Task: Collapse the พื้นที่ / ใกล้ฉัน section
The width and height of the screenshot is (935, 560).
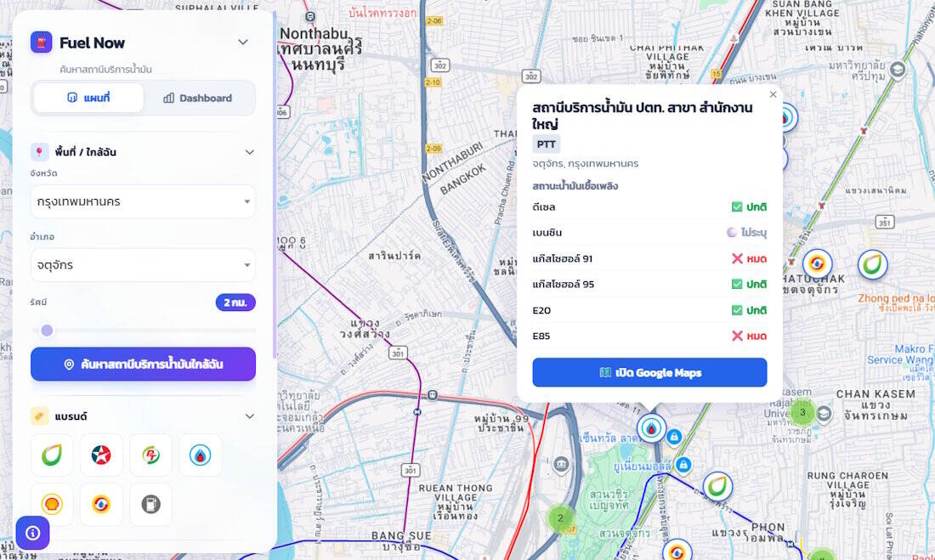Action: click(x=250, y=152)
